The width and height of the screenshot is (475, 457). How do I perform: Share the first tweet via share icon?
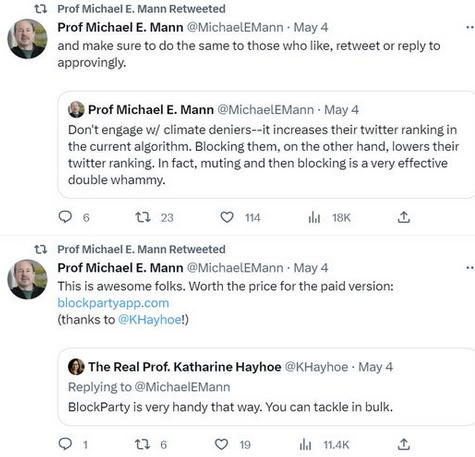[x=403, y=217]
